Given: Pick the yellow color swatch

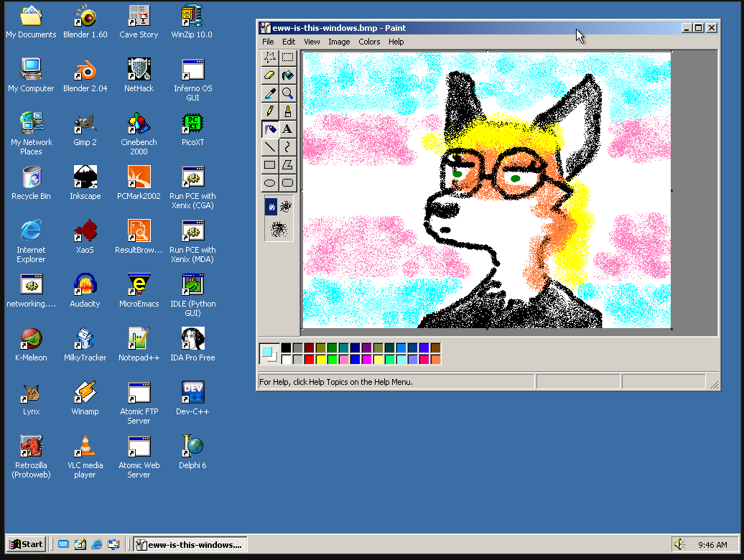Looking at the screenshot, I should coord(321,360).
